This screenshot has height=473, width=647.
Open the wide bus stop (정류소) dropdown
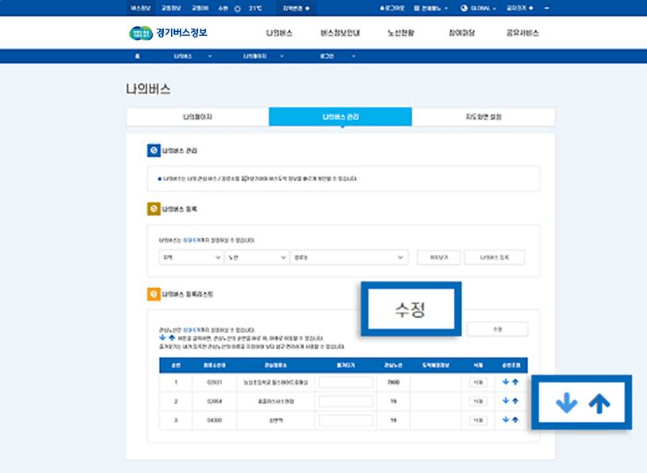pyautogui.click(x=349, y=257)
